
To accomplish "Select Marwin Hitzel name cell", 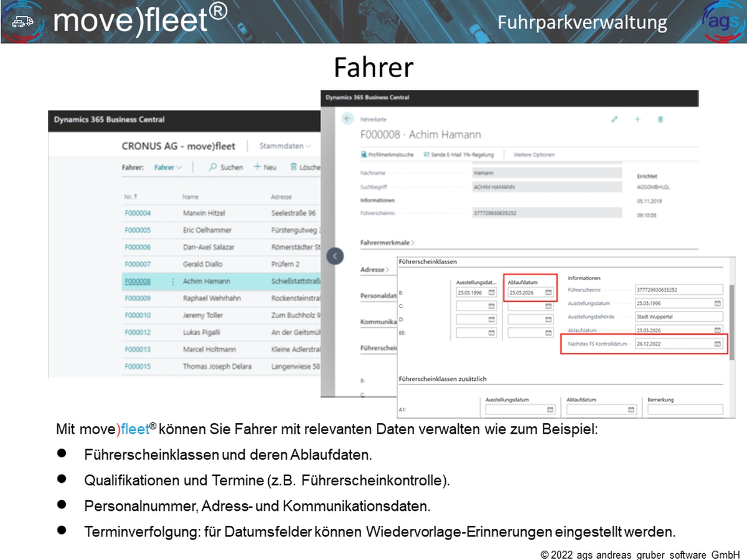I will click(204, 213).
